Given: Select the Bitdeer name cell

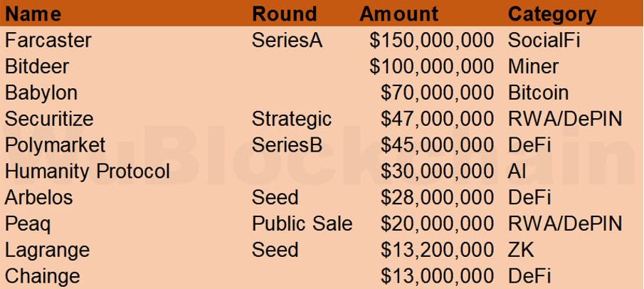Looking at the screenshot, I should [37, 66].
